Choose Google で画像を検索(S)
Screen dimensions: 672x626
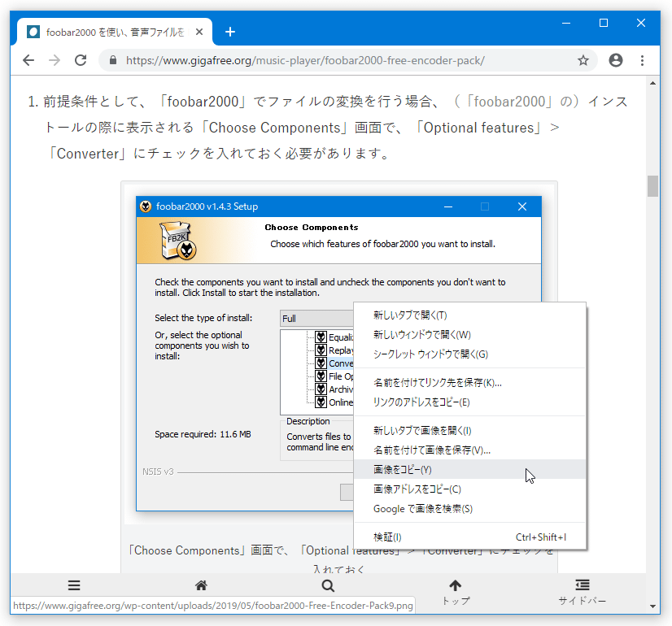tap(469, 509)
